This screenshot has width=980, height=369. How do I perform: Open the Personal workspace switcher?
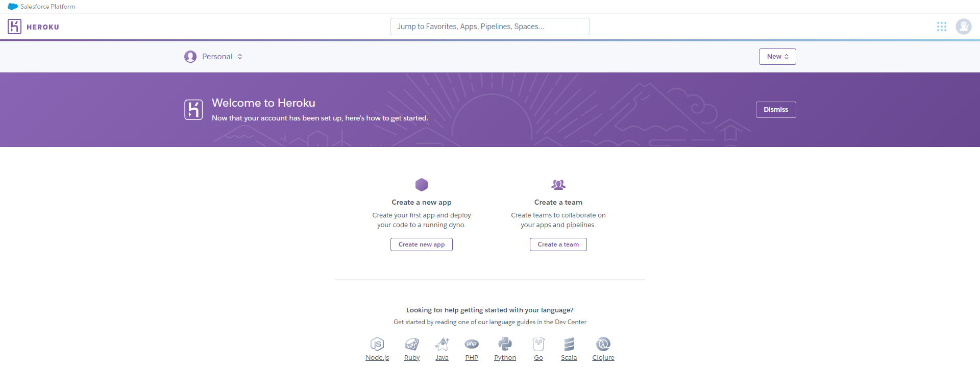(213, 57)
